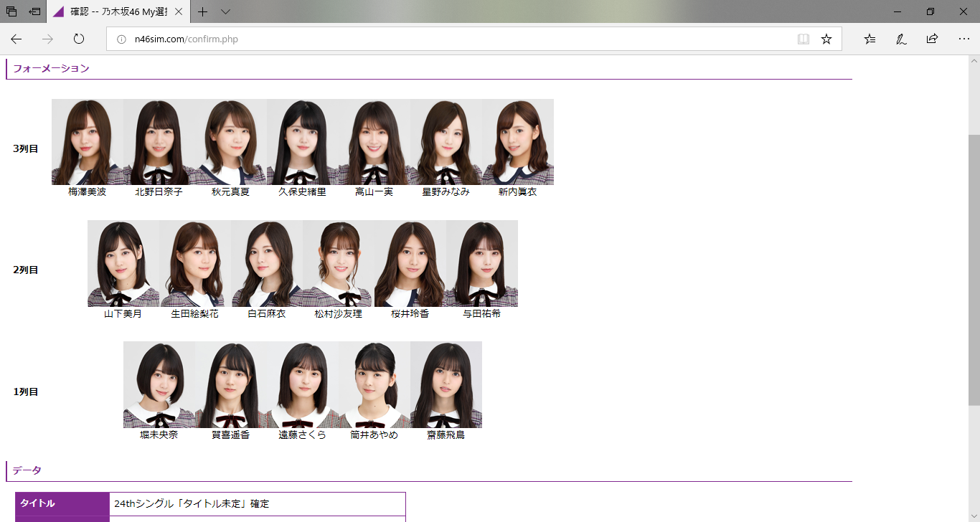The height and width of the screenshot is (522, 980).
Task: Click the name text 桜井玲香
Action: (x=410, y=314)
